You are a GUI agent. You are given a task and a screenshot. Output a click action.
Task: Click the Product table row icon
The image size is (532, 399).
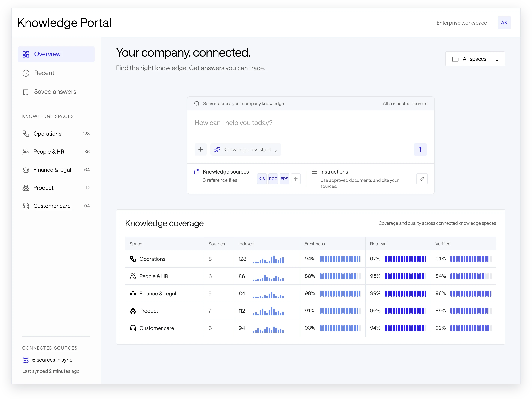[133, 311]
